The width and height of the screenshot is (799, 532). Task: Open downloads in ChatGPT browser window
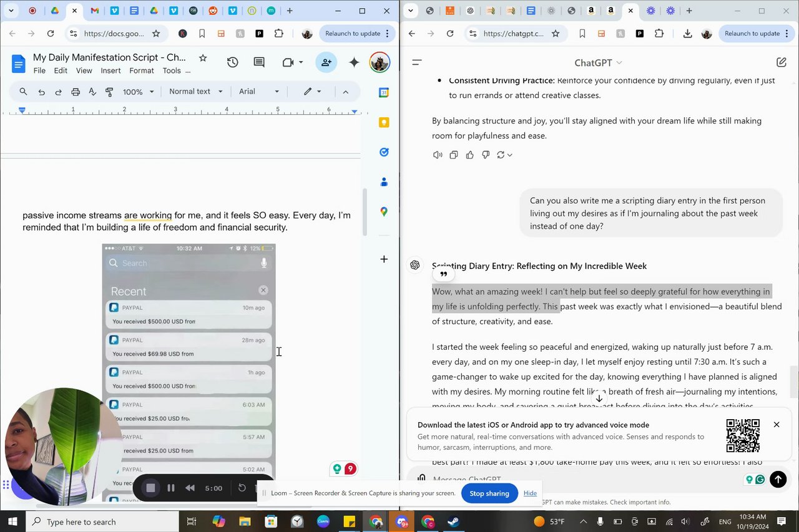(x=687, y=34)
